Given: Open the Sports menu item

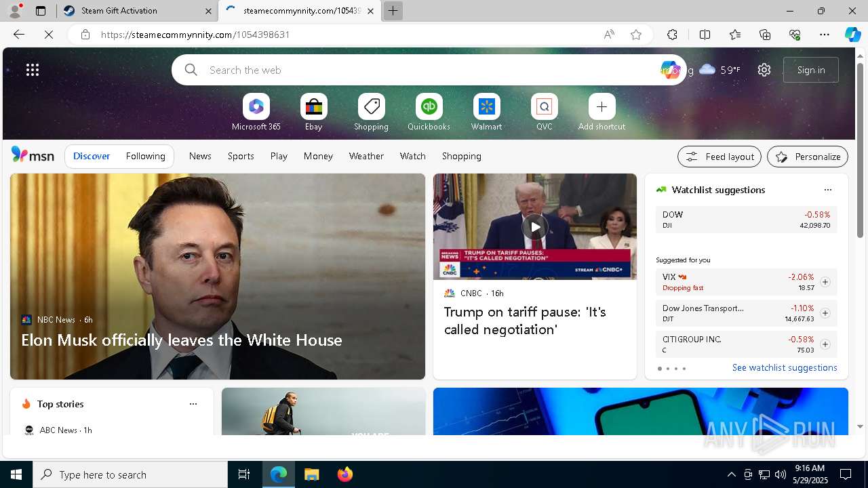Looking at the screenshot, I should (241, 156).
